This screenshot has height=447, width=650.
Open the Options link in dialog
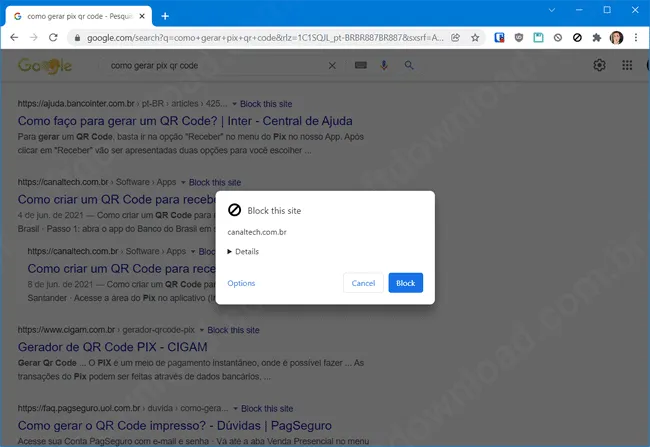point(241,283)
